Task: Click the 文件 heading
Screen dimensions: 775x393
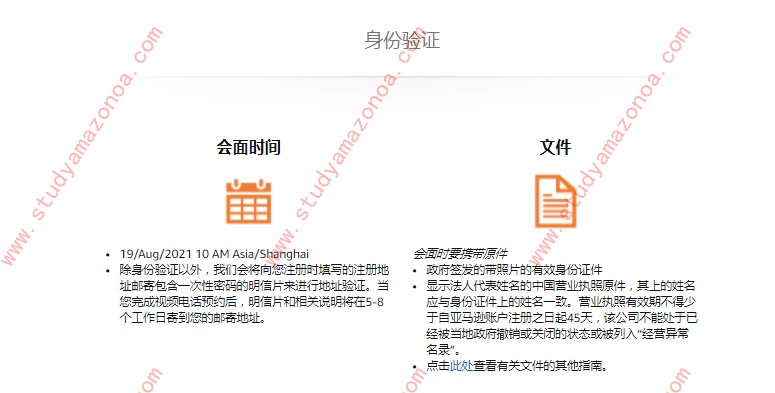Action: click(556, 147)
